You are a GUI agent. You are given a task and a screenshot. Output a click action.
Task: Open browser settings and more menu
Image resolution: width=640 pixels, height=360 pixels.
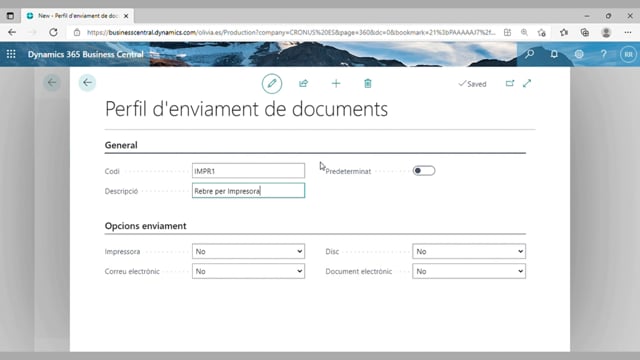click(628, 32)
